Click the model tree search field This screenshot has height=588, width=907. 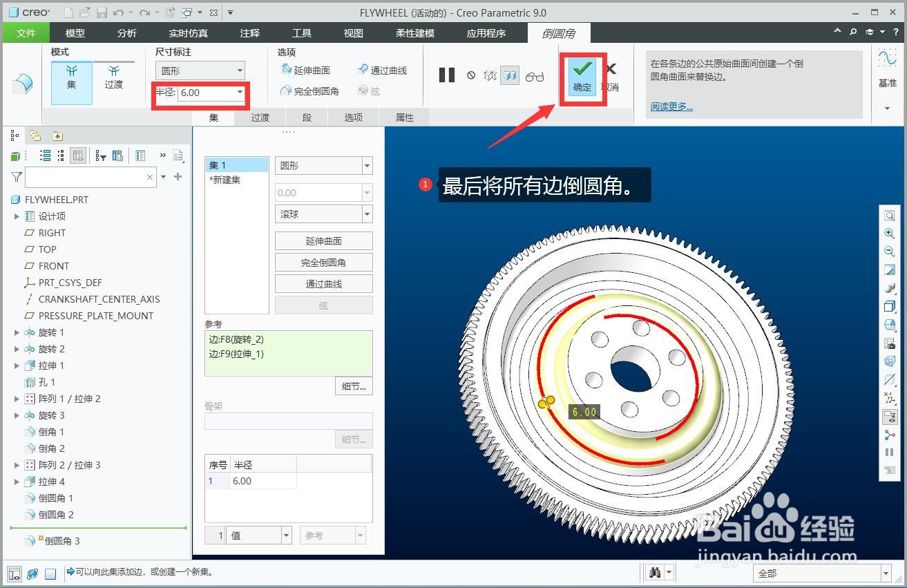pos(91,178)
